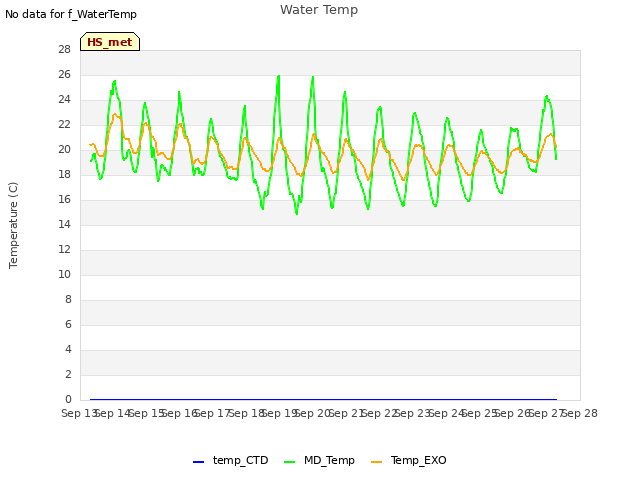Click the 4 y-axis tick label
Viewport: 640px width, 480px height.
(68, 349)
